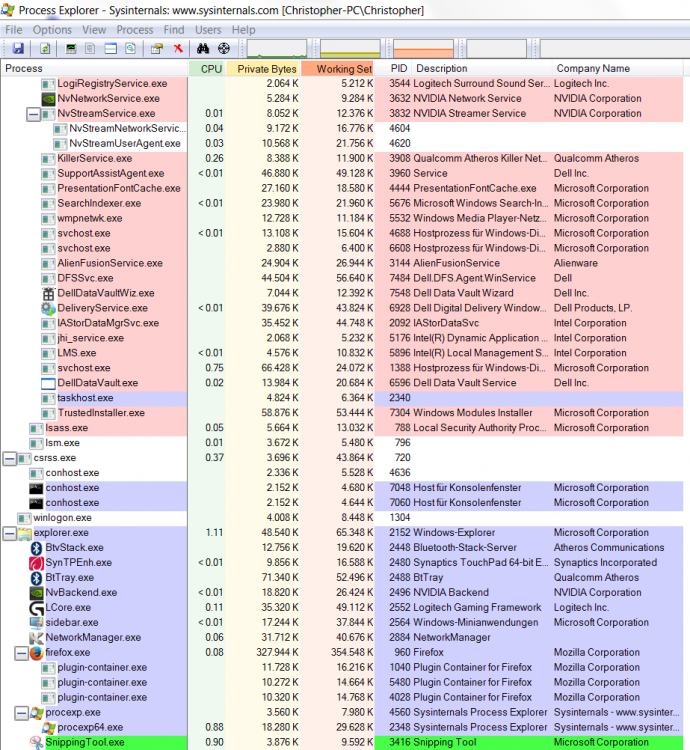Click the crosshair Find Window's Process icon
This screenshot has width=690, height=750.
point(224,48)
